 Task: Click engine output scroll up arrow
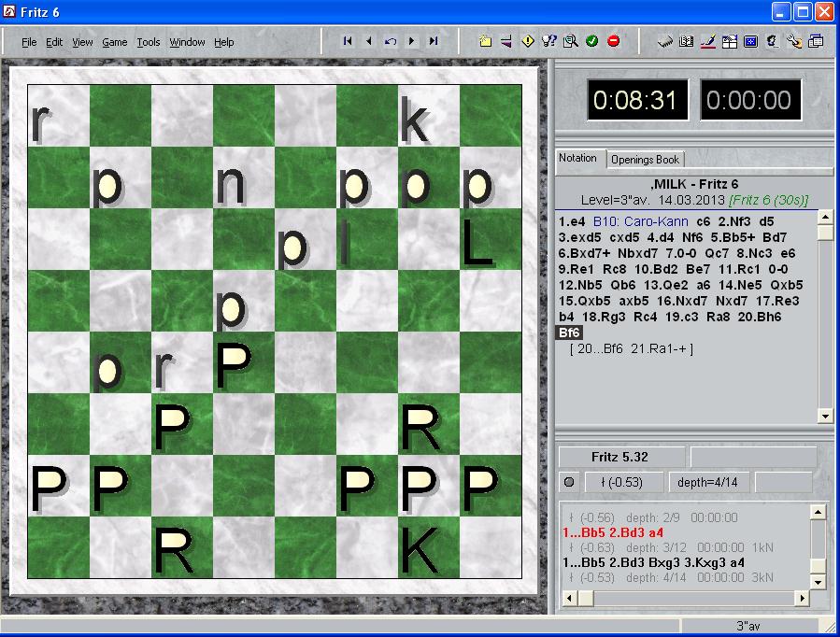pos(818,512)
